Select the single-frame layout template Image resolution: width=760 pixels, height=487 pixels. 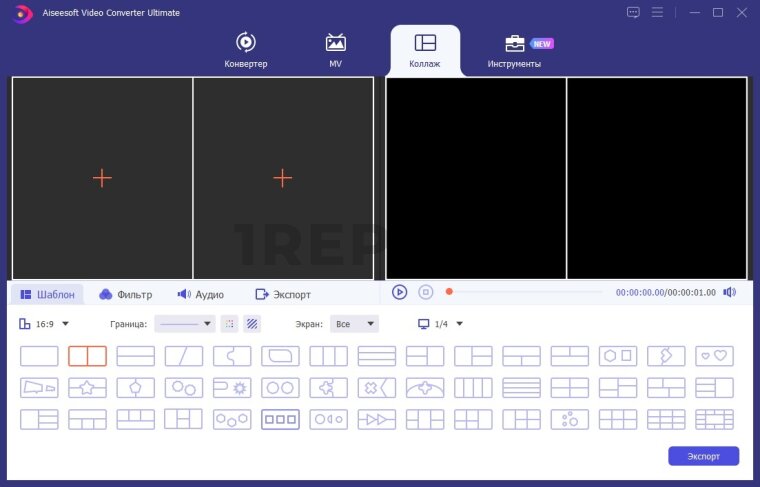click(39, 356)
